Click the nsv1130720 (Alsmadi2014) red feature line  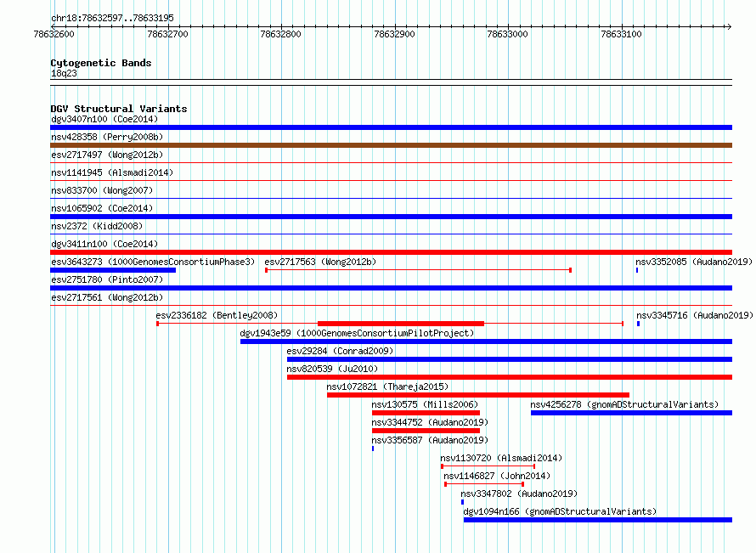coord(488,466)
